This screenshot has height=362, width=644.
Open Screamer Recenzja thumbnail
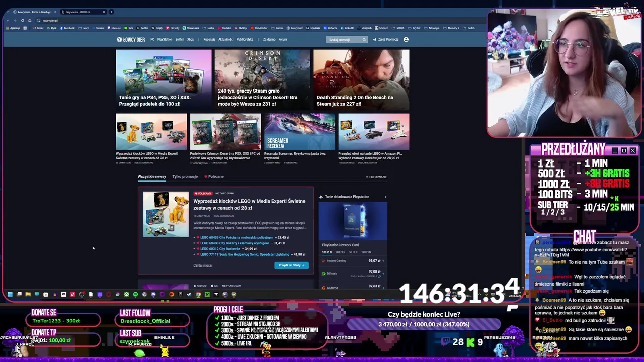click(299, 132)
